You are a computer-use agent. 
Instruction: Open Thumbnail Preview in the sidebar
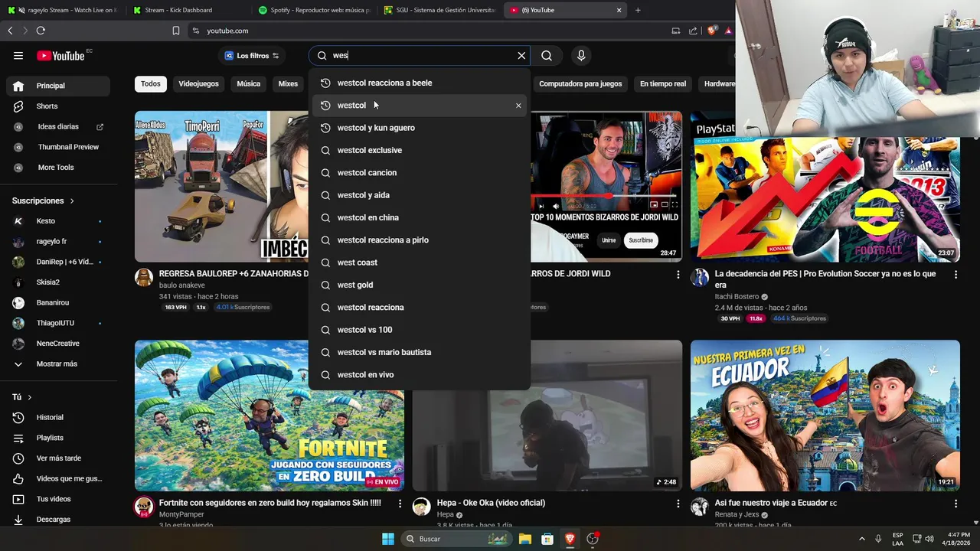58,147
